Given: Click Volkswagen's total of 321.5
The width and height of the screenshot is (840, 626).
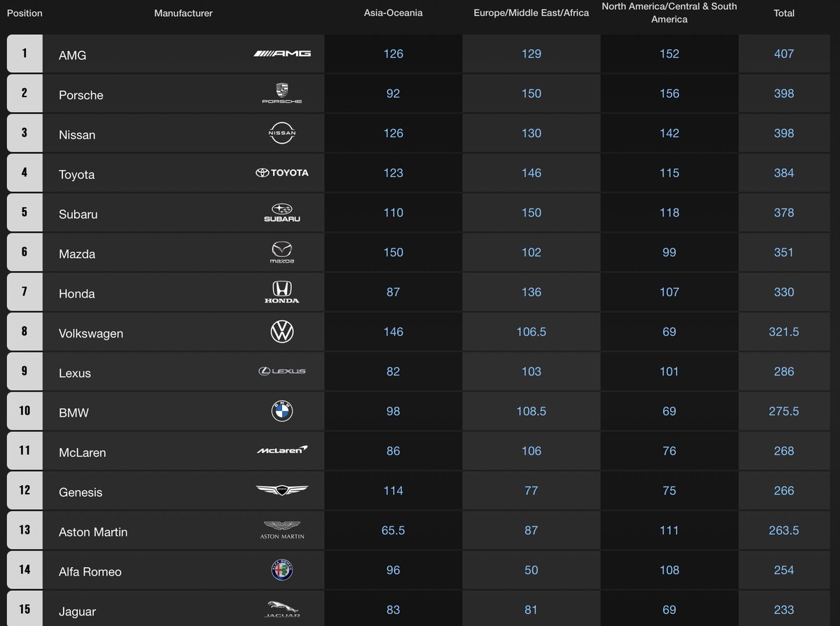Looking at the screenshot, I should [x=784, y=331].
